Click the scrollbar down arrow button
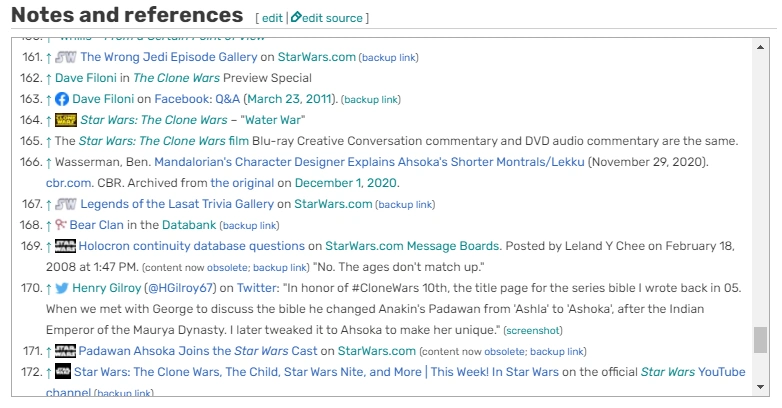The height and width of the screenshot is (408, 782). point(761,385)
